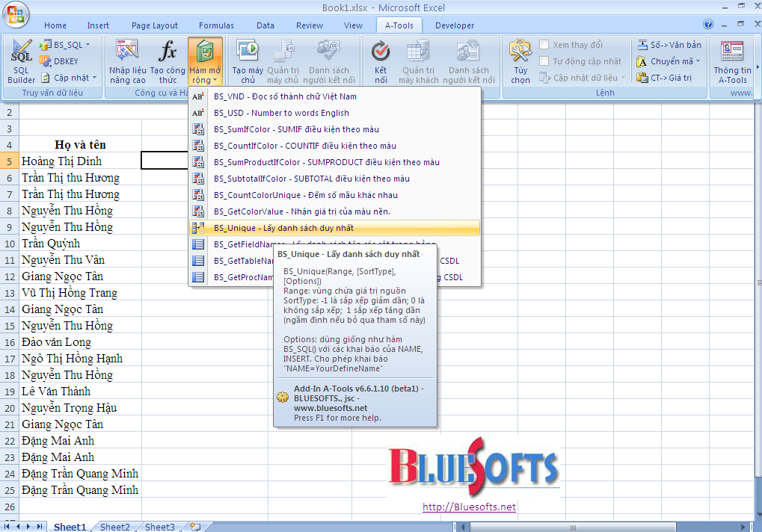Expand Cập nhật dữ liệu dropdown arrow
762x532 pixels.
pos(623,78)
